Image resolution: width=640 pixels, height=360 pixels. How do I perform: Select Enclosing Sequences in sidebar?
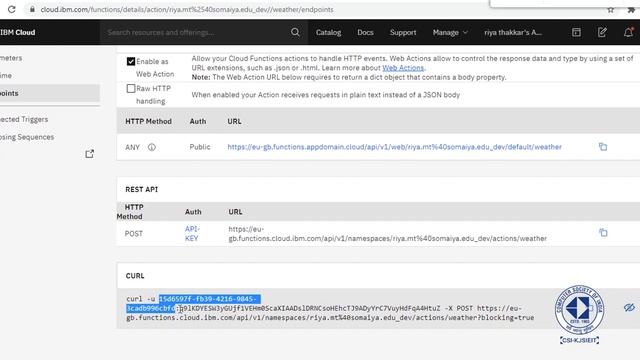pos(27,137)
